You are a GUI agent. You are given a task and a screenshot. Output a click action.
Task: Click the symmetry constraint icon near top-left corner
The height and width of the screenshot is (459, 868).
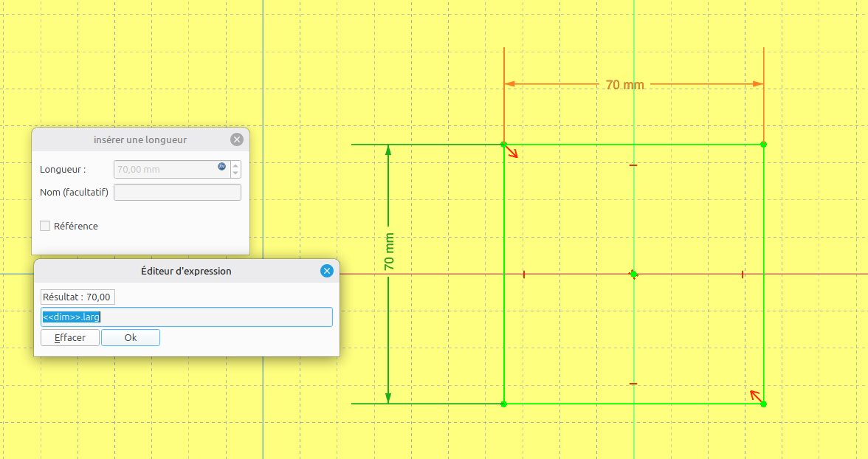click(x=512, y=153)
